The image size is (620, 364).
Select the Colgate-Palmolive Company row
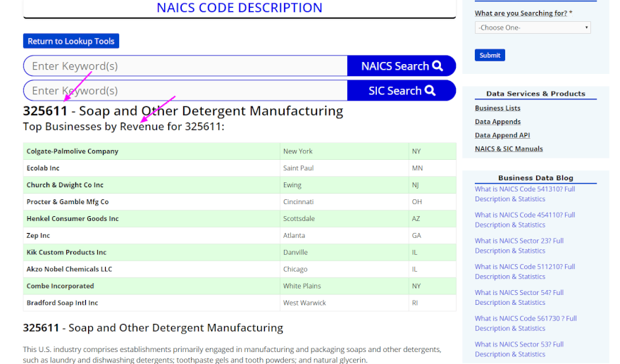pyautogui.click(x=73, y=151)
